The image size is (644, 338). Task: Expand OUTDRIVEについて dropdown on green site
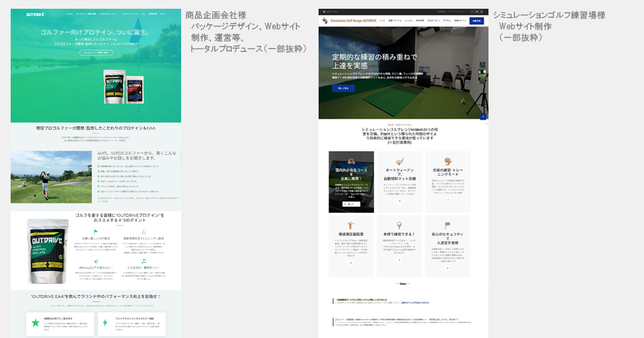(x=108, y=13)
